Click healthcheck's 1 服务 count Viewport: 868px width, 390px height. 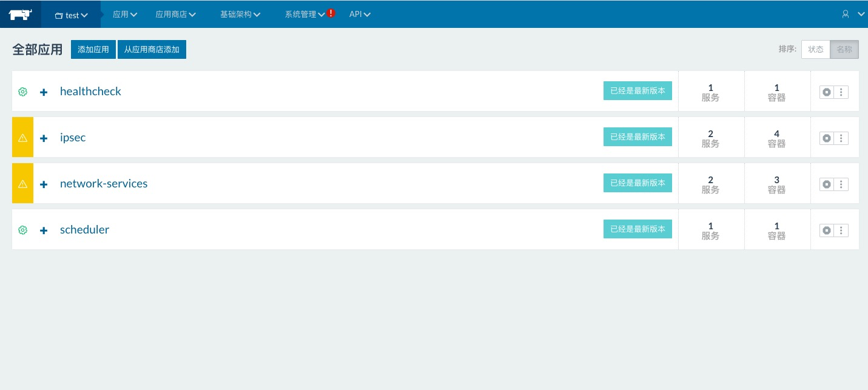(x=711, y=92)
